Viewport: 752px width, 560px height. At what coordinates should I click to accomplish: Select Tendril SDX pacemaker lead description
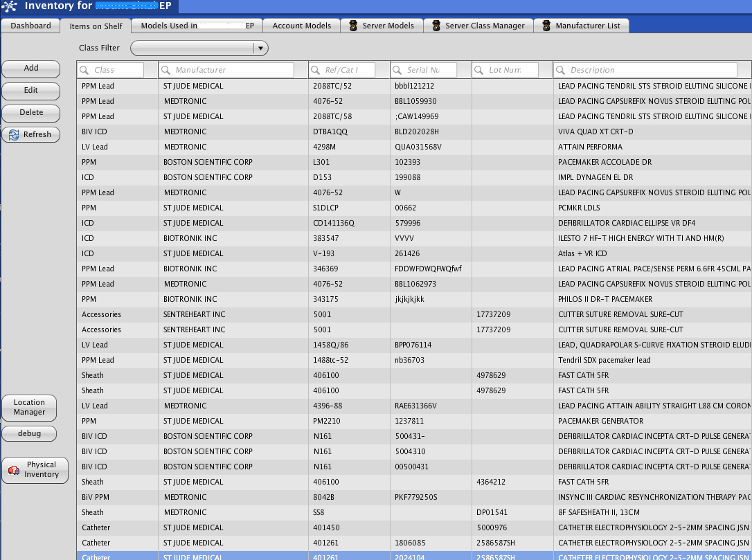(x=605, y=361)
